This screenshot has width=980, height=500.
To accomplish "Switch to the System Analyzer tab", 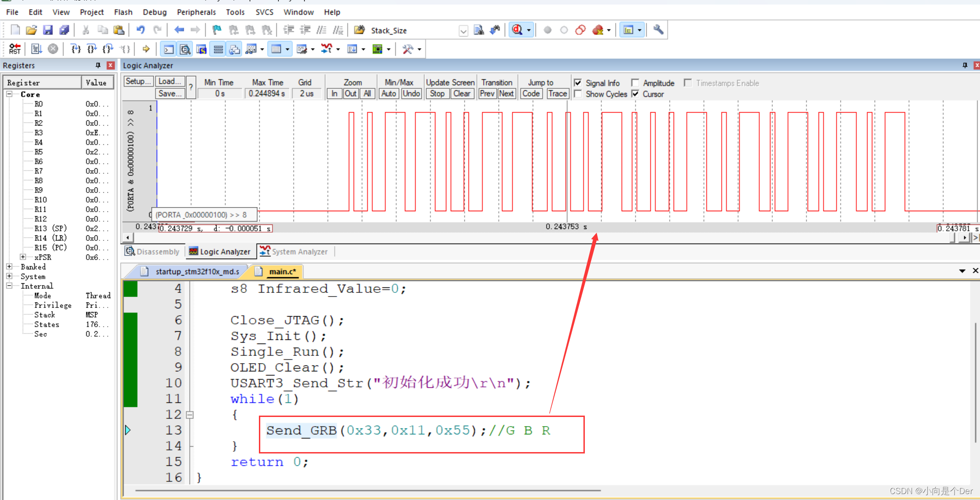I will [x=294, y=251].
